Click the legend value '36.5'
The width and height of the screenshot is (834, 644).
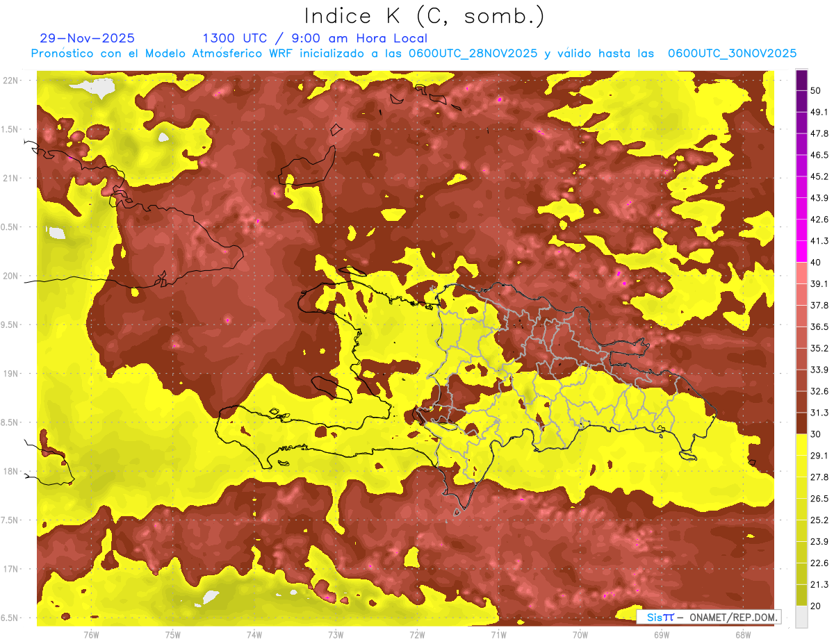coord(819,327)
